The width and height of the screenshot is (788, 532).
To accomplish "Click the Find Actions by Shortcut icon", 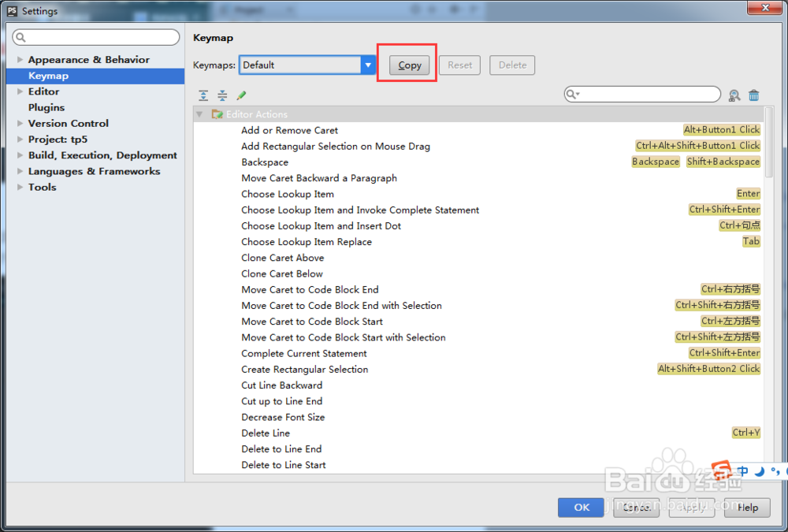I will [x=734, y=95].
